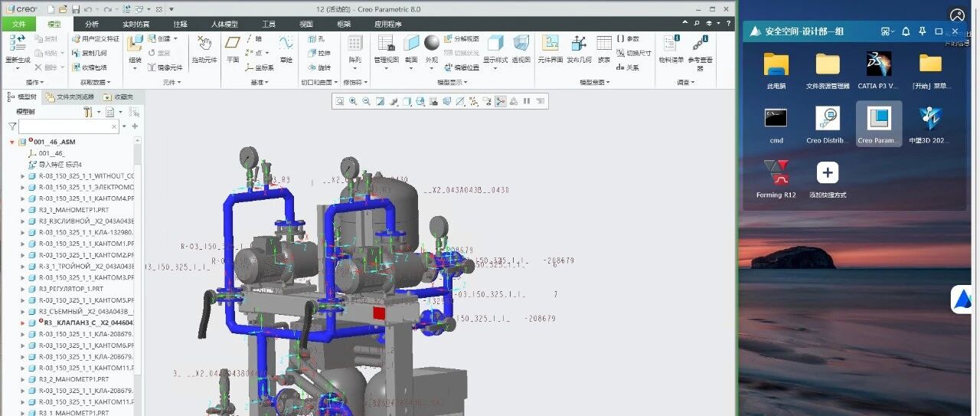980x416 pixels.
Task: Collapse the 001__46_.ASM root node
Action: [11, 142]
